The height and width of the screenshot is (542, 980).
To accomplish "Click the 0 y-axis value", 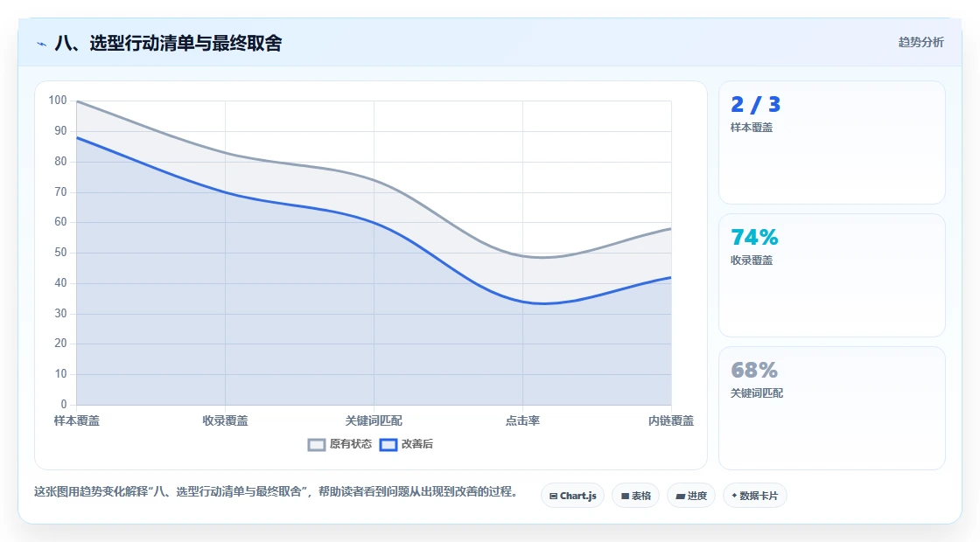I will [64, 405].
